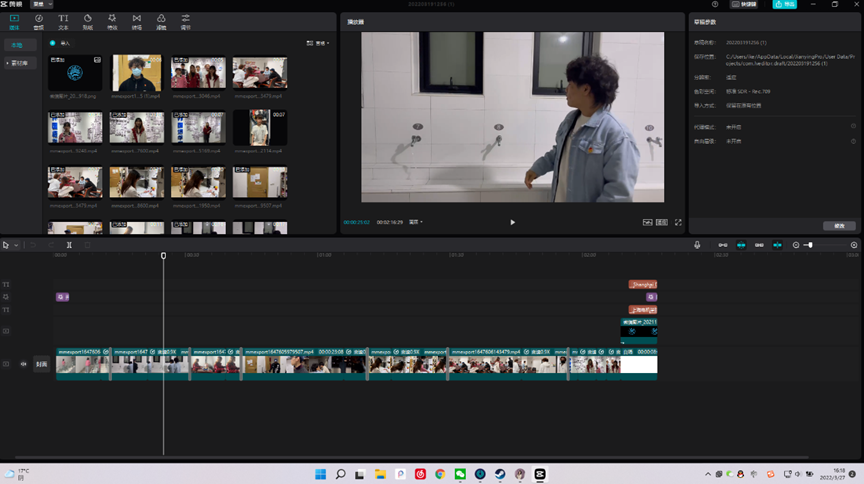Image resolution: width=864 pixels, height=484 pixels.
Task: Open the 文本 (Text) panel tab
Action: [63, 21]
